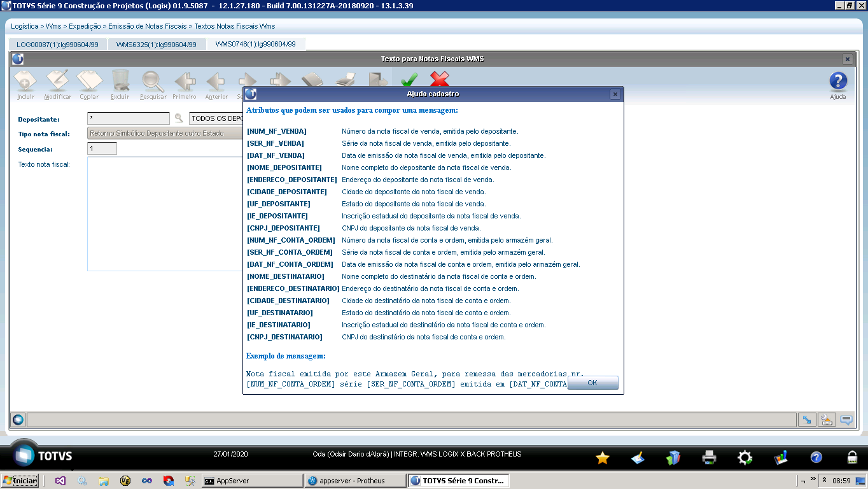This screenshot has width=868, height=489.
Task: Click [SER_NF_VENDA] attribute text
Action: point(276,143)
